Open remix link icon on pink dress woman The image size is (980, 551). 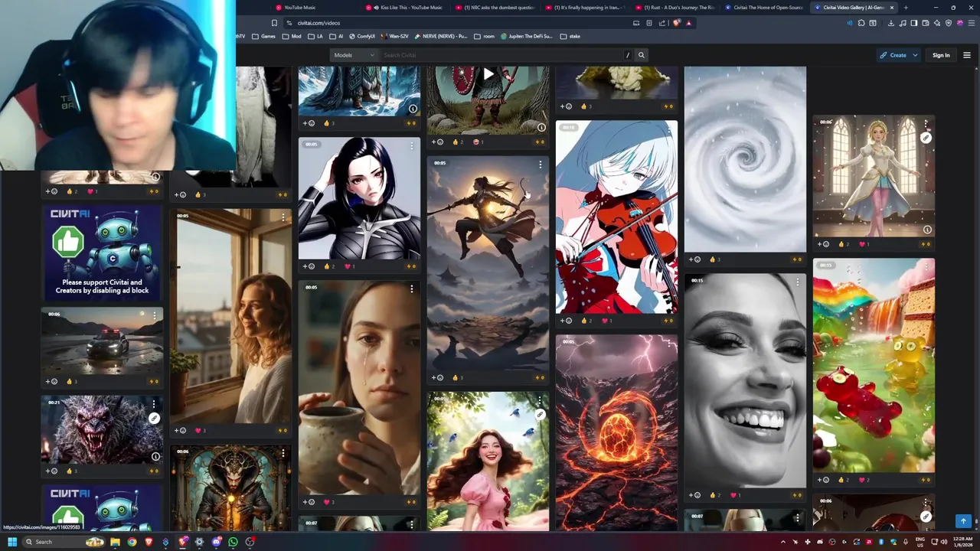point(540,414)
